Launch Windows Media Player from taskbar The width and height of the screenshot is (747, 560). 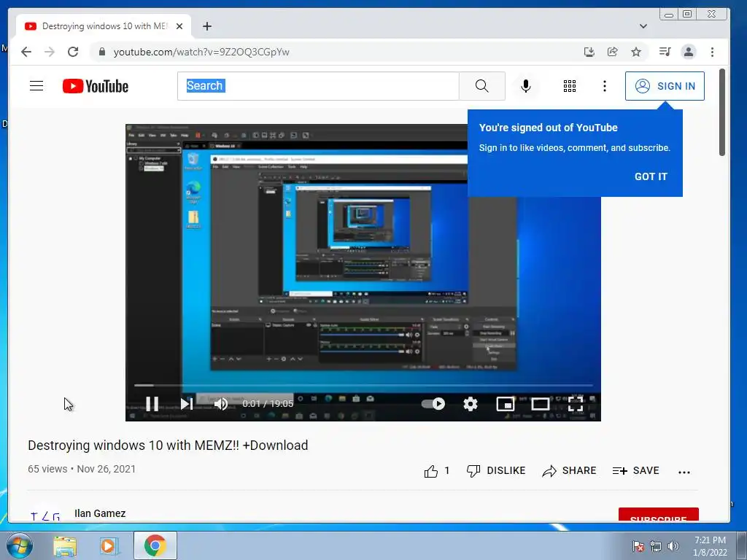[109, 545]
